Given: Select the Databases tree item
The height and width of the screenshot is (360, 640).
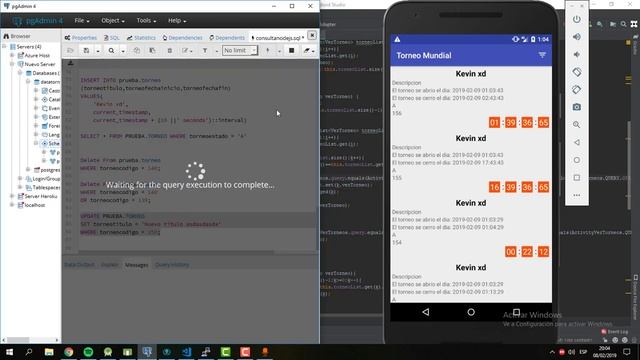Looking at the screenshot, I should pyautogui.click(x=42, y=73).
